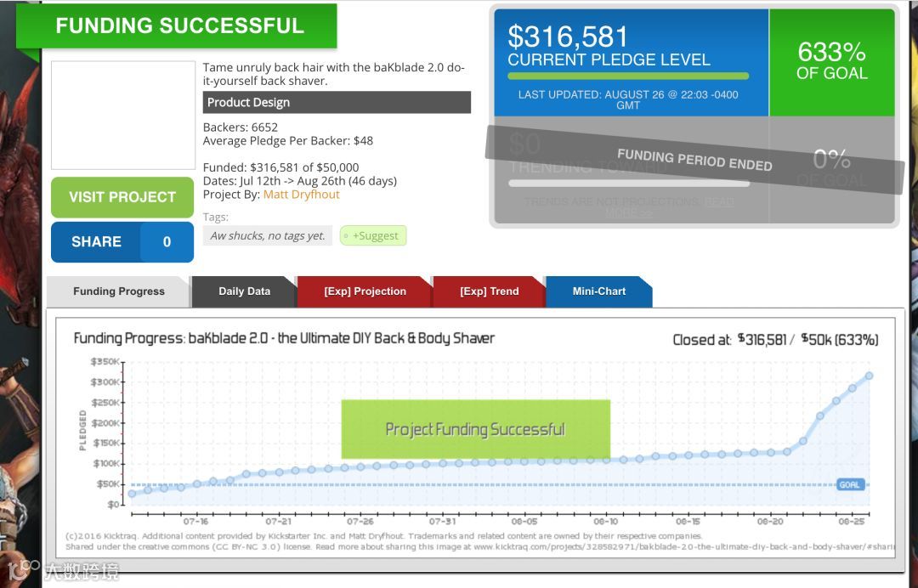Viewport: 918px width, 588px height.
Task: Click the share count showing 0
Action: [x=167, y=241]
